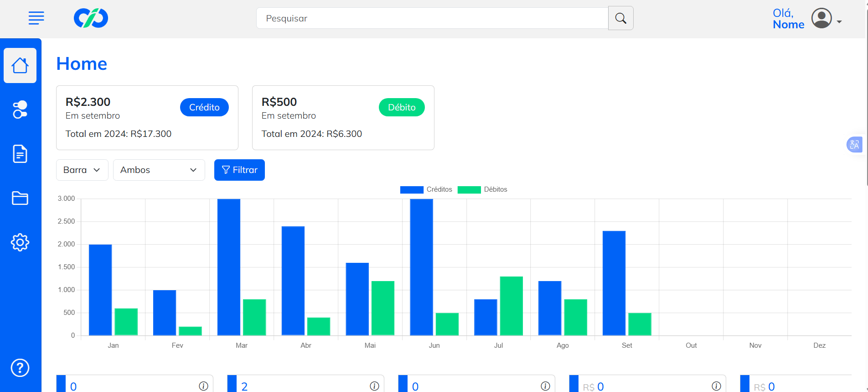Screen dimensions: 868x392
Task: Open the Ambos filter dropdown
Action: 159,170
